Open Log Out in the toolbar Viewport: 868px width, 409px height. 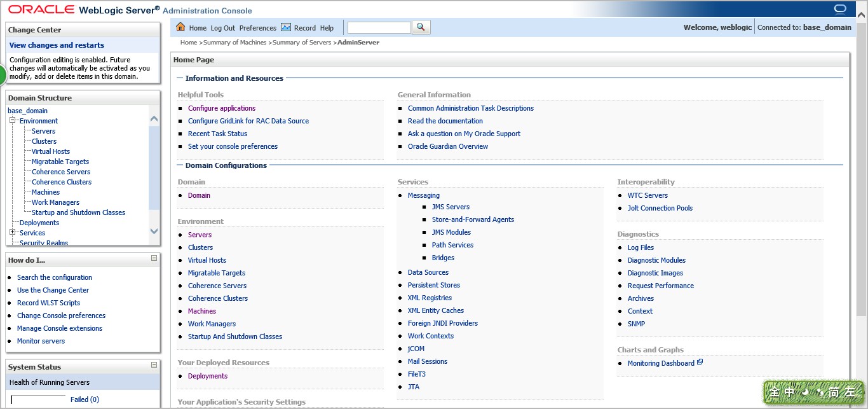pos(223,28)
